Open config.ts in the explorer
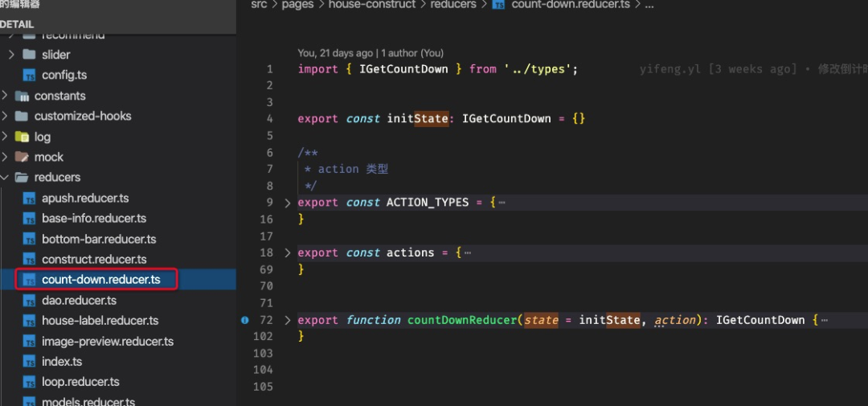868x406 pixels. [64, 76]
